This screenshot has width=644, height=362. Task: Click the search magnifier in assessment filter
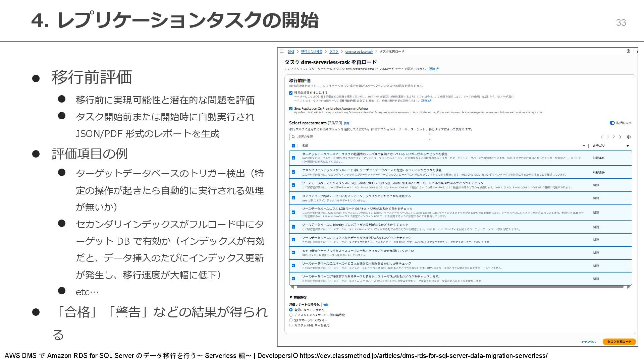point(293,137)
